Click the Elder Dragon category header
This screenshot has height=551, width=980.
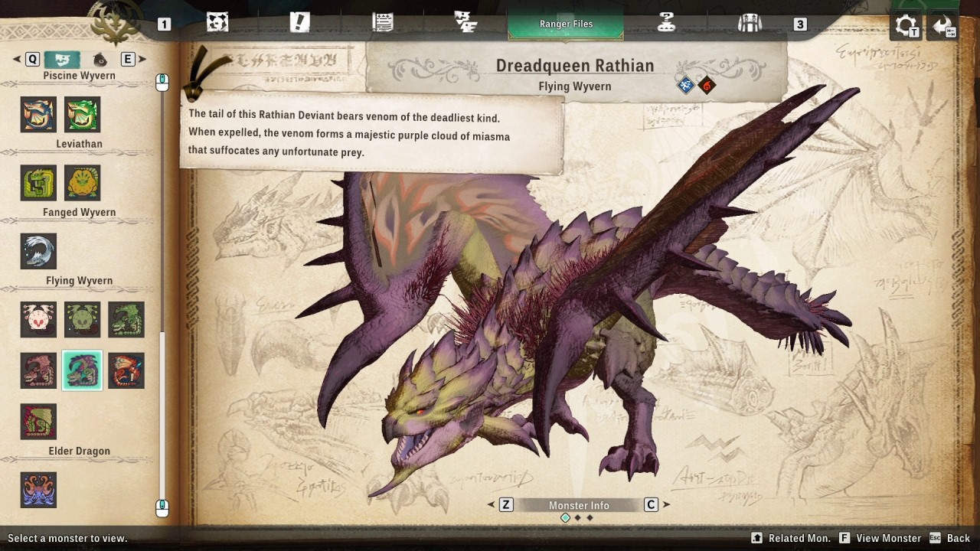[79, 451]
